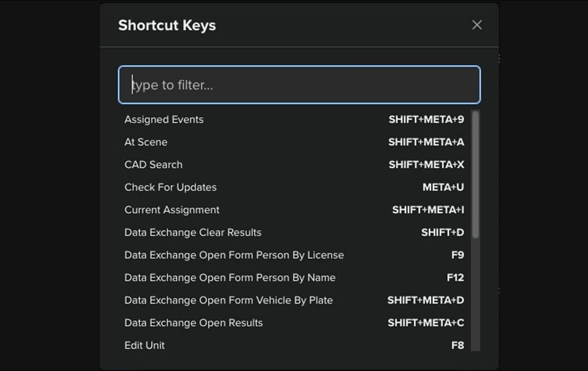
Task: Click the Shortcut Keys dialog title
Action: (x=167, y=25)
